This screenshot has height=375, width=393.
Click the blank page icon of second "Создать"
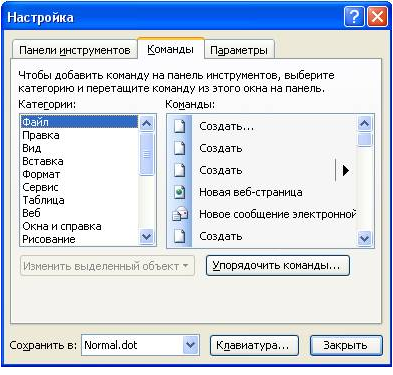pos(180,148)
